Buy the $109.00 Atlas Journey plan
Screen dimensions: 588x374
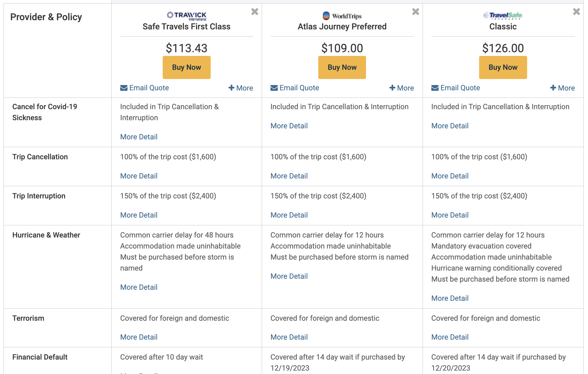pyautogui.click(x=342, y=67)
